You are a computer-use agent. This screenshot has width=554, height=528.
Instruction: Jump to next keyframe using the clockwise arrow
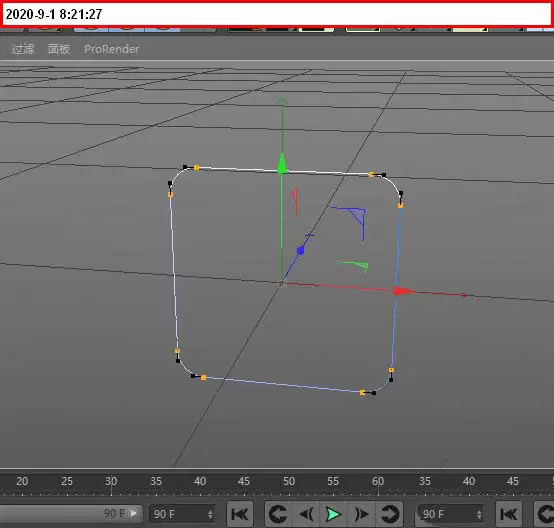[390, 514]
